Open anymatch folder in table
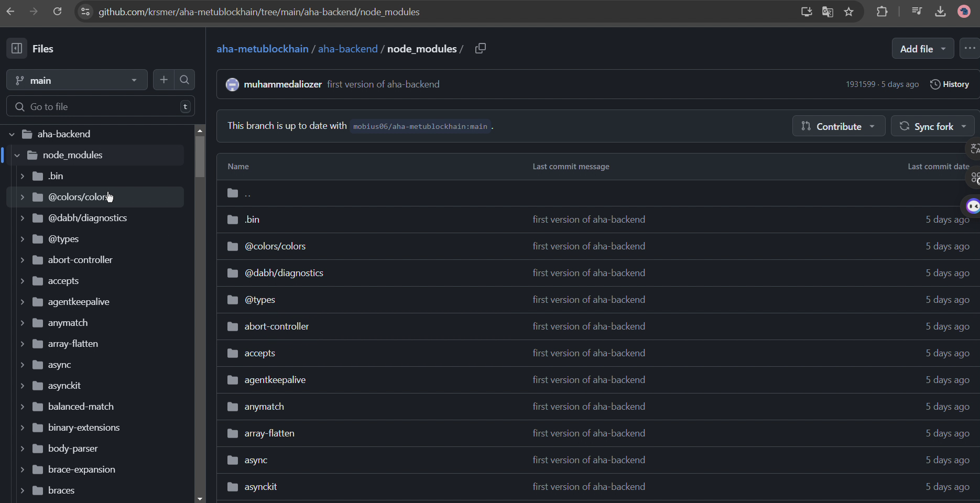The width and height of the screenshot is (980, 503). coord(264,407)
